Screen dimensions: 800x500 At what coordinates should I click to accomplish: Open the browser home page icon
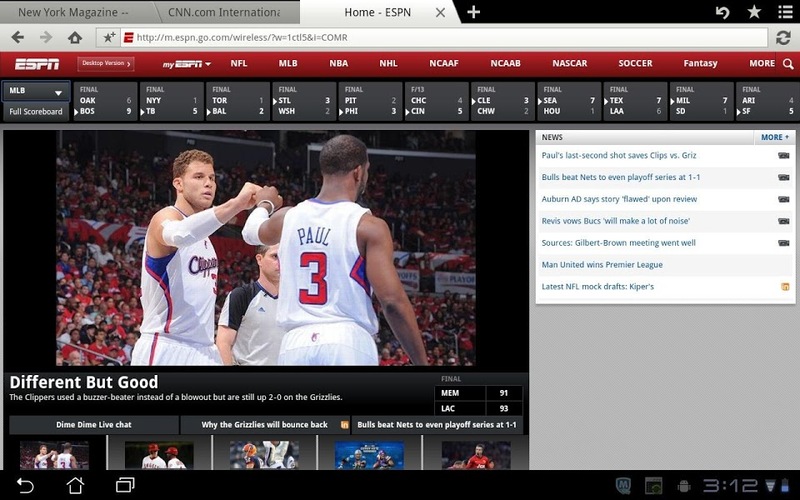[x=75, y=37]
